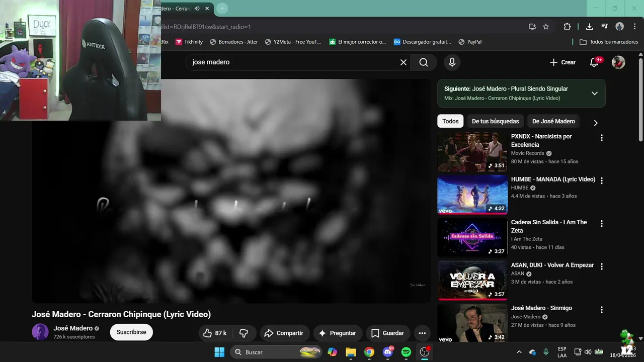Dislike the video

244,333
